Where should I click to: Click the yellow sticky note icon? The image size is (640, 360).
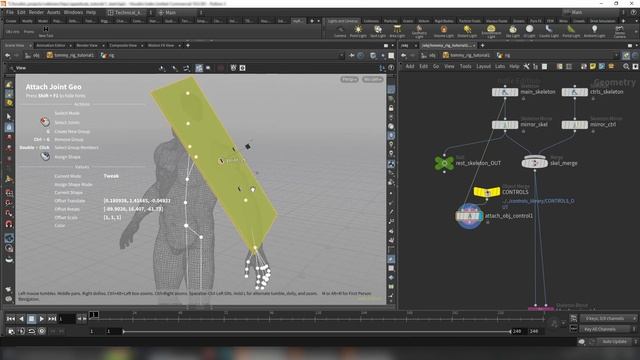pos(593,67)
